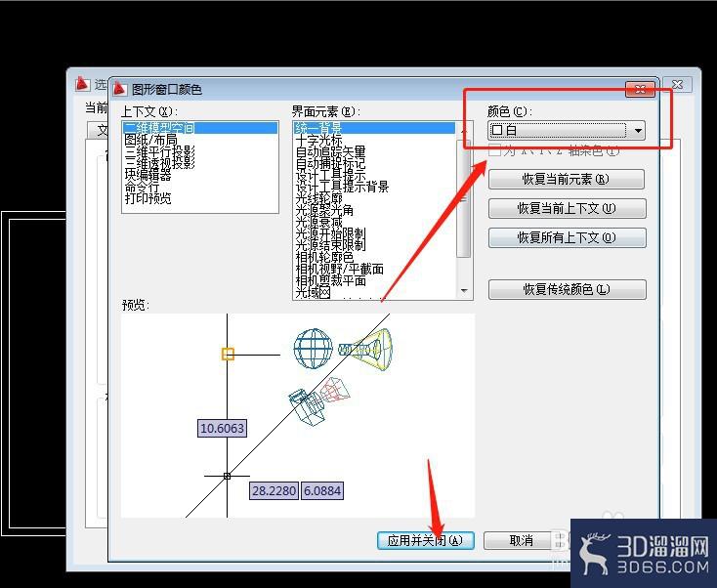Click the 恢复当前元素 button
This screenshot has height=588, width=717.
pyautogui.click(x=567, y=179)
